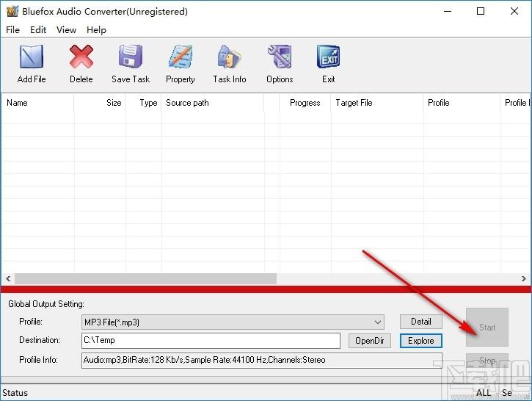Sort by the Size column header
532x401 pixels.
100,103
